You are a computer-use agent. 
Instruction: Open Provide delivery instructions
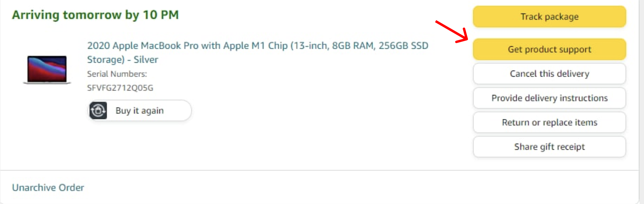pyautogui.click(x=549, y=98)
